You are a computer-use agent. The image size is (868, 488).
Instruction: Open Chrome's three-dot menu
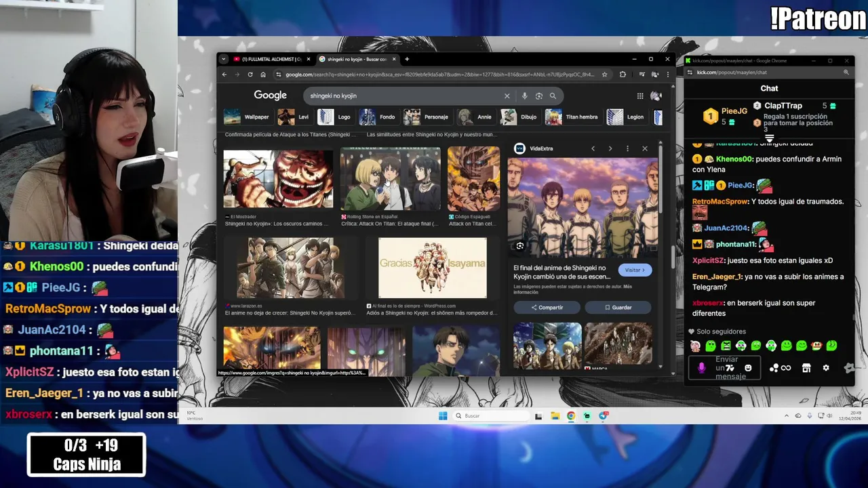pyautogui.click(x=667, y=75)
